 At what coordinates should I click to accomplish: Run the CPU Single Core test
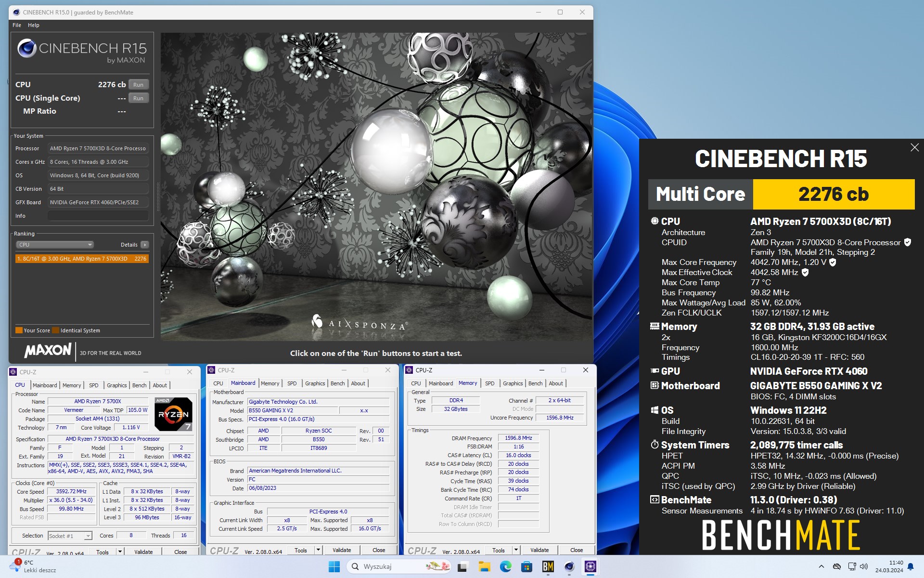click(x=139, y=98)
